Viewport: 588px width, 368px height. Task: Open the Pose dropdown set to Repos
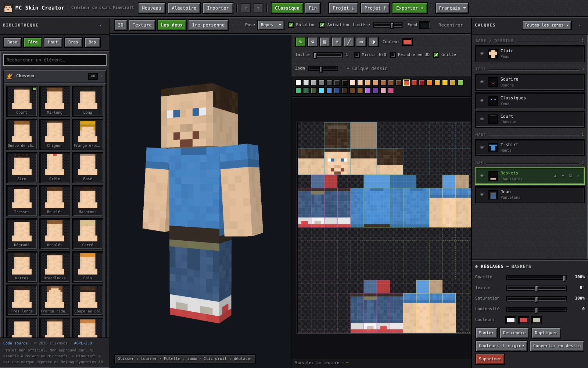(x=270, y=25)
